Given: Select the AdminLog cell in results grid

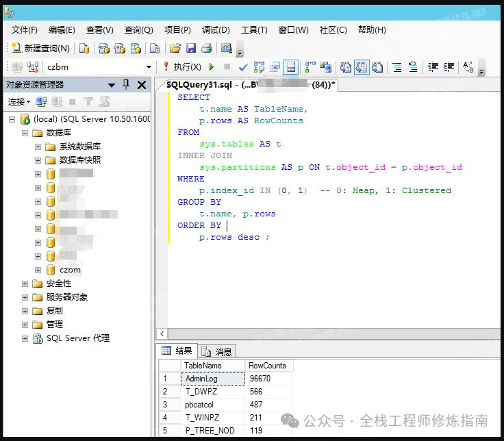Looking at the screenshot, I should 212,378.
